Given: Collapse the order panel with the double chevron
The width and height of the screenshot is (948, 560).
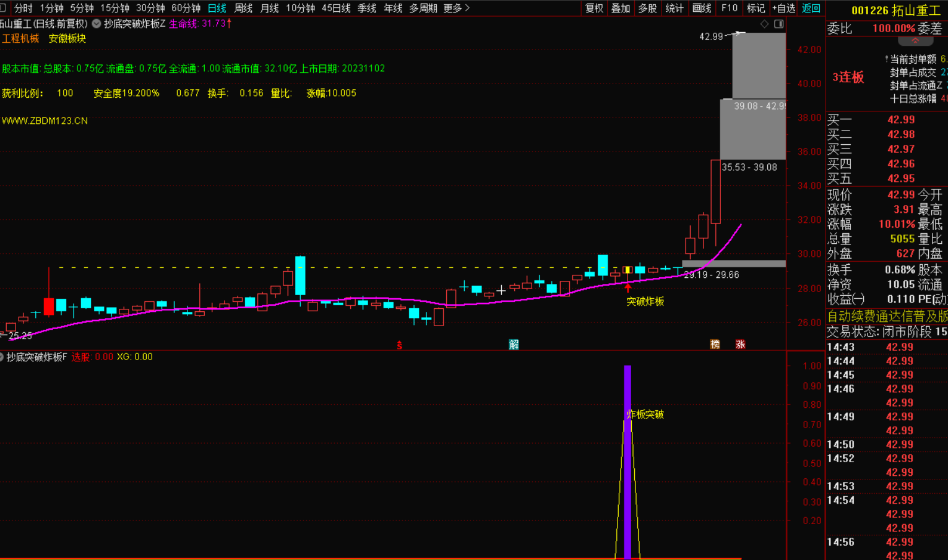Looking at the screenshot, I should 915,41.
